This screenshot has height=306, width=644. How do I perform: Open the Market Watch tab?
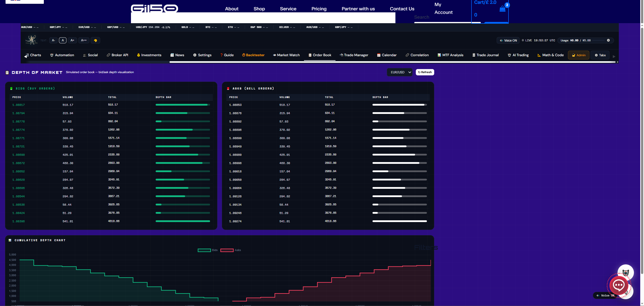tap(286, 55)
